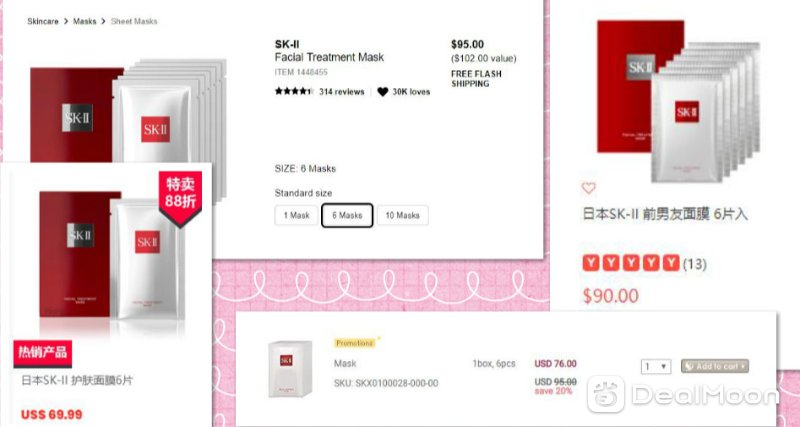This screenshot has height=427, width=800.
Task: Go to the Sheet Masks breadcrumb
Action: (x=134, y=21)
